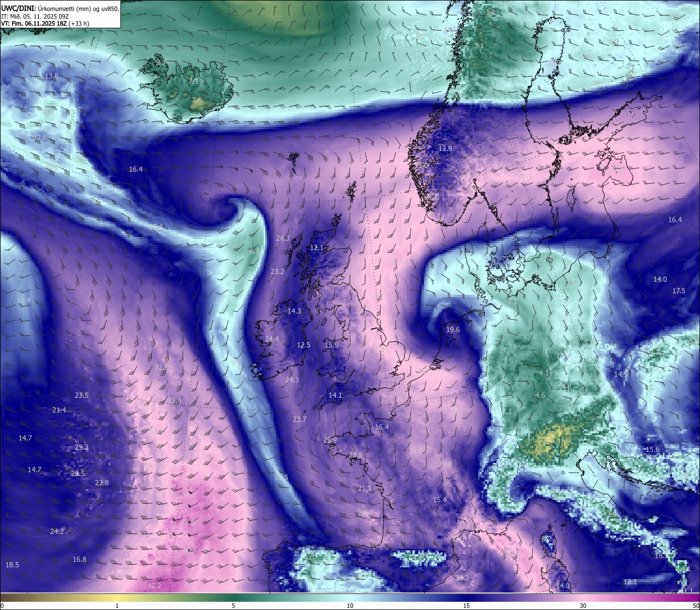The height and width of the screenshot is (610, 700).
Task: Click the 25.3 value on the map
Action: pyautogui.click(x=81, y=448)
